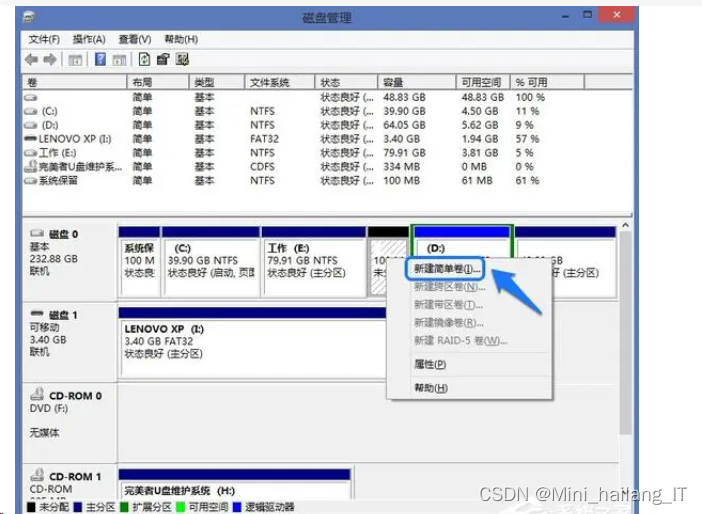Screen dimensions: 702x514
Task: Click the last toolbar icon with checkmark
Action: (x=182, y=59)
